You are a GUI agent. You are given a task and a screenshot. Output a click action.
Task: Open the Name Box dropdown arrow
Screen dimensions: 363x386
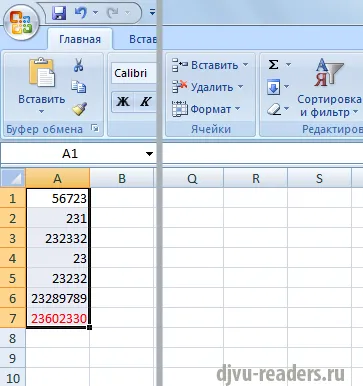tap(149, 154)
